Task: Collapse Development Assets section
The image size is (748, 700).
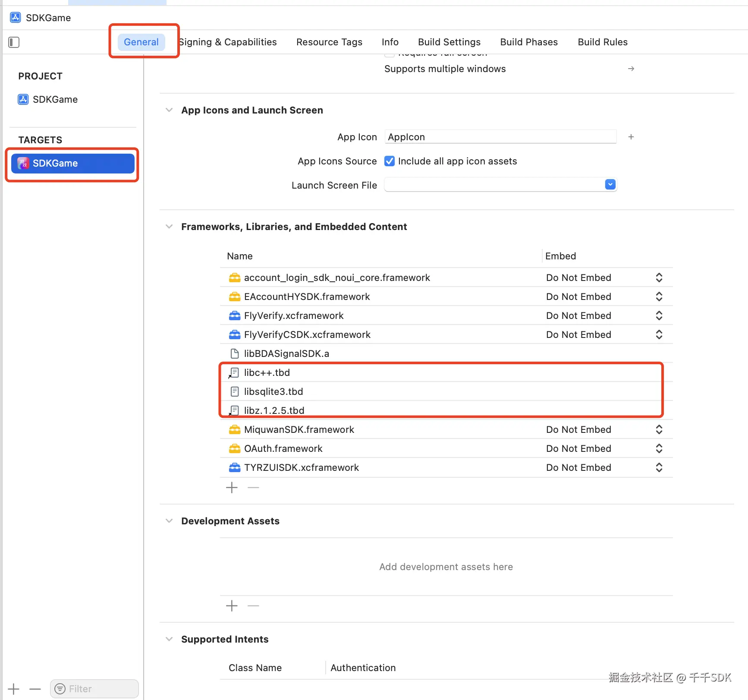Action: [169, 521]
